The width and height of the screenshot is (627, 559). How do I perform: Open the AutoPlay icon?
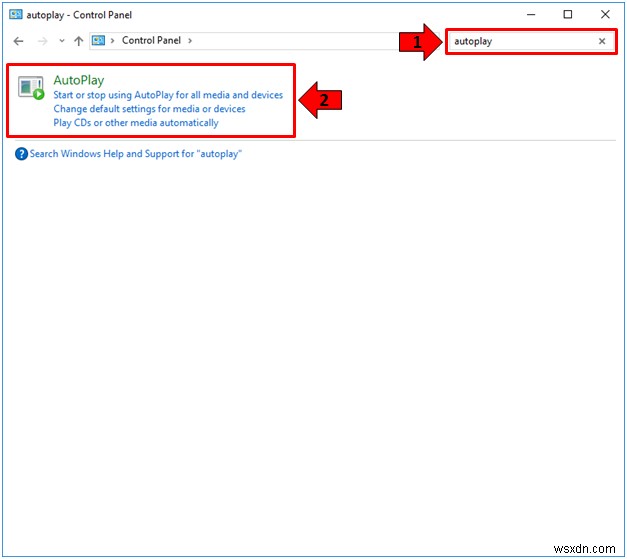[x=31, y=88]
